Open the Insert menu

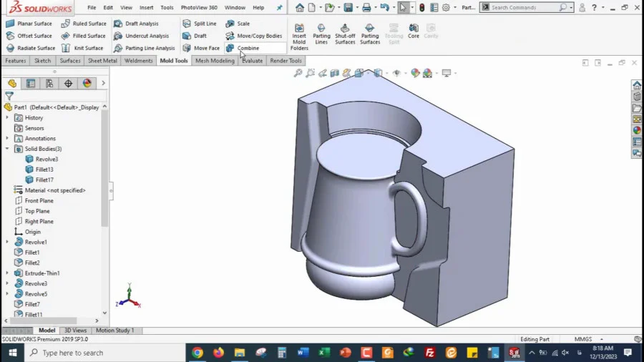click(x=146, y=7)
